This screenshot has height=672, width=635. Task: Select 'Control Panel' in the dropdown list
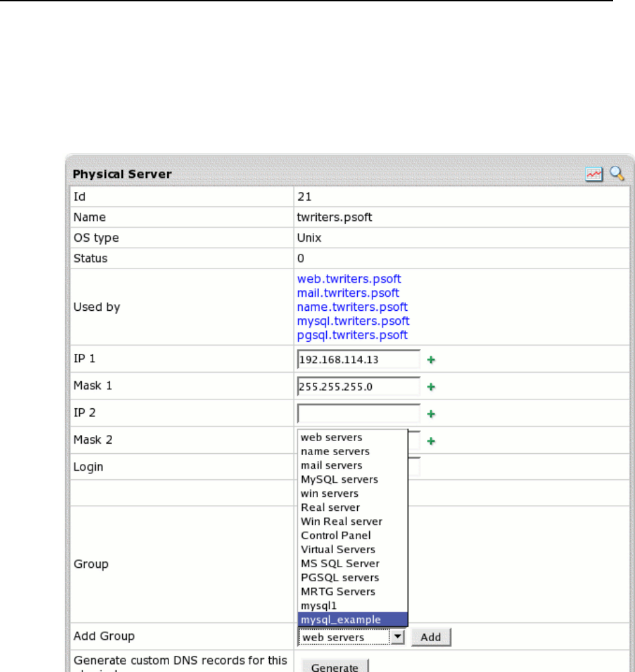352,536
